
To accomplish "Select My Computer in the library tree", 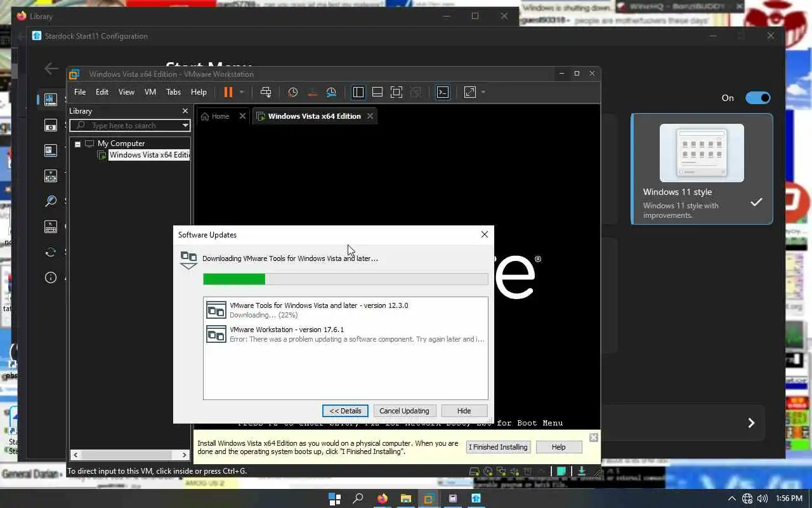I will 121,144.
